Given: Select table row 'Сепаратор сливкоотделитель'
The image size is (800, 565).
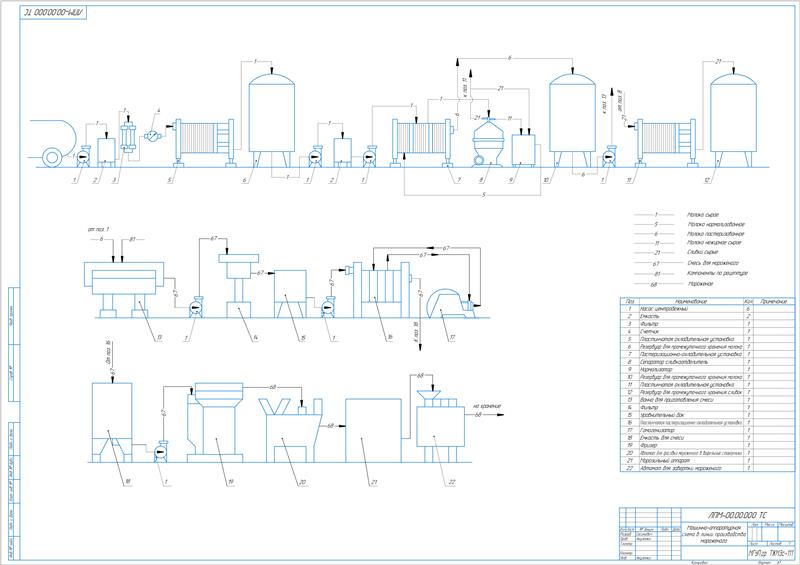Looking at the screenshot, I should 707,362.
